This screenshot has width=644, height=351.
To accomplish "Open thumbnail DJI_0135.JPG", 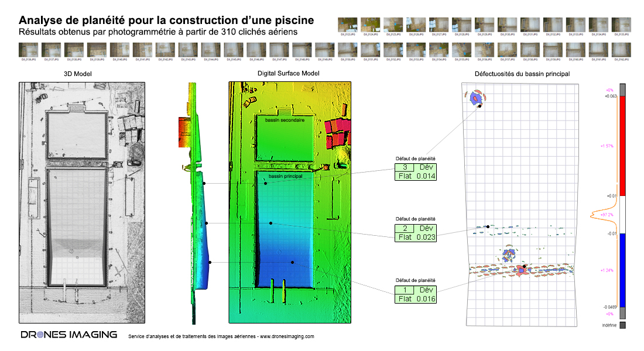I will (621, 25).
